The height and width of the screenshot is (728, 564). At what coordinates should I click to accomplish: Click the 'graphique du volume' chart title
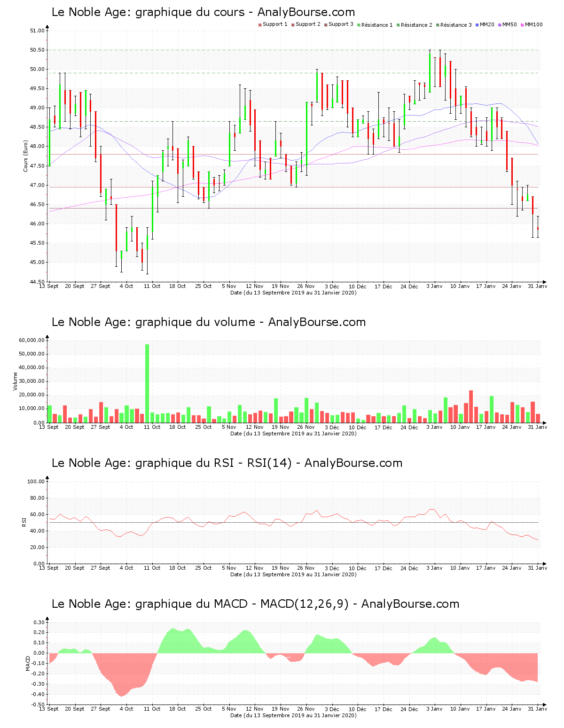pos(208,322)
